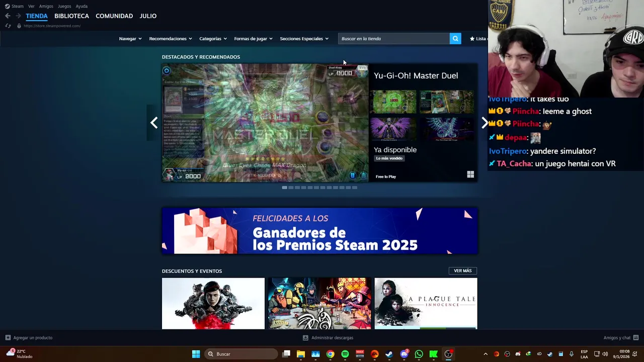Screen dimensions: 644x362
Task: Click the Steam store URL address
Action: tap(52, 26)
